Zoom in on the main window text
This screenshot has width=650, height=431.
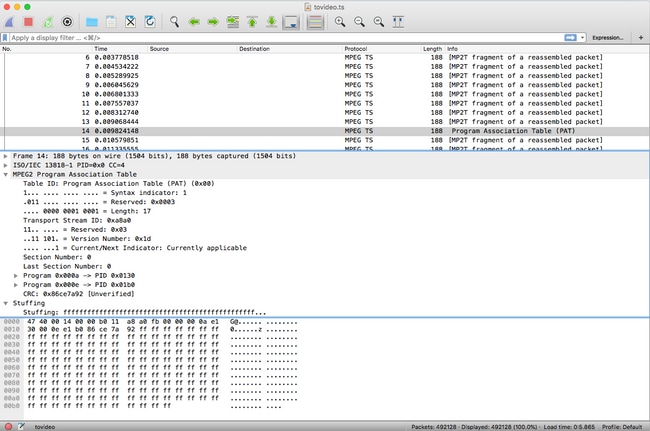pos(340,22)
